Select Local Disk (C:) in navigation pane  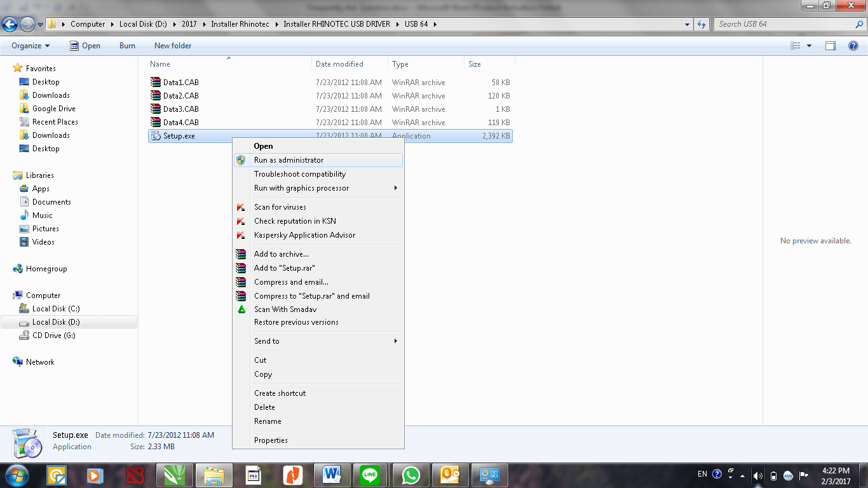(x=56, y=309)
